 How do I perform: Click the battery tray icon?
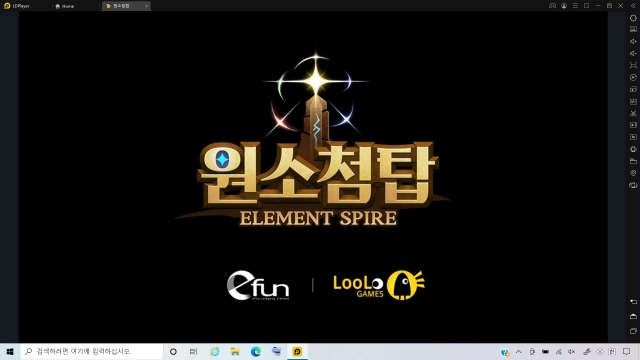(x=545, y=351)
